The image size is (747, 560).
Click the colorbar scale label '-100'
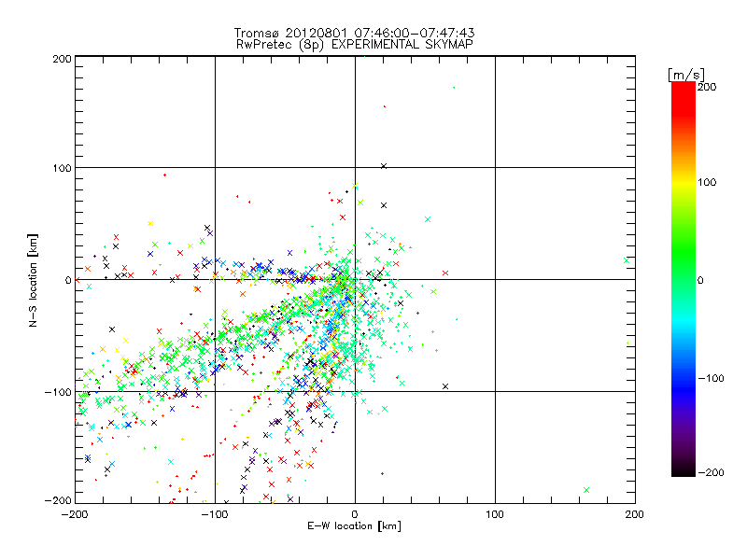coord(711,379)
